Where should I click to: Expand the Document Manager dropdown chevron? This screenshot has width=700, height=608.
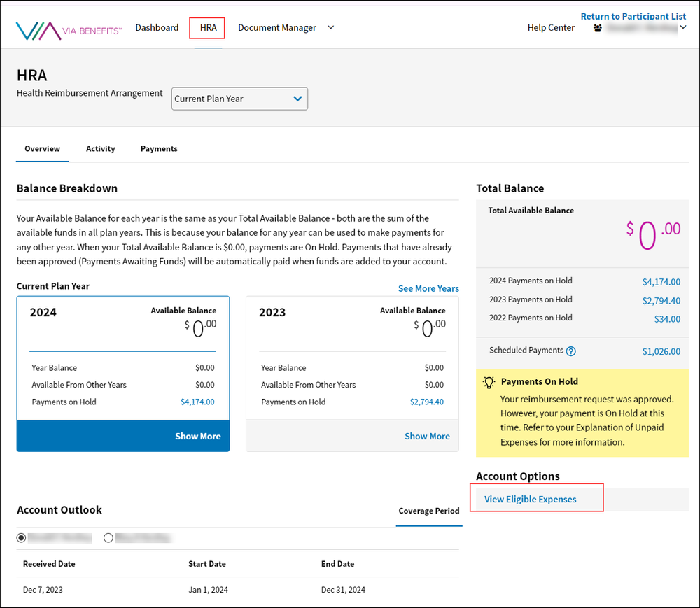(x=329, y=27)
